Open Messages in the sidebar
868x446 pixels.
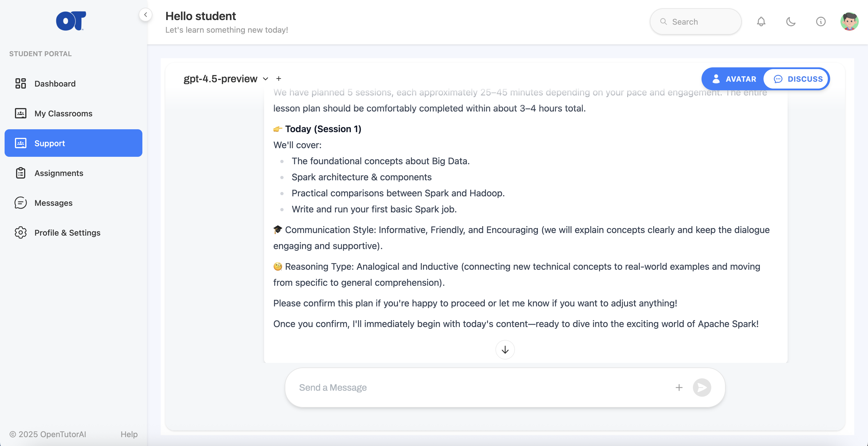(53, 203)
